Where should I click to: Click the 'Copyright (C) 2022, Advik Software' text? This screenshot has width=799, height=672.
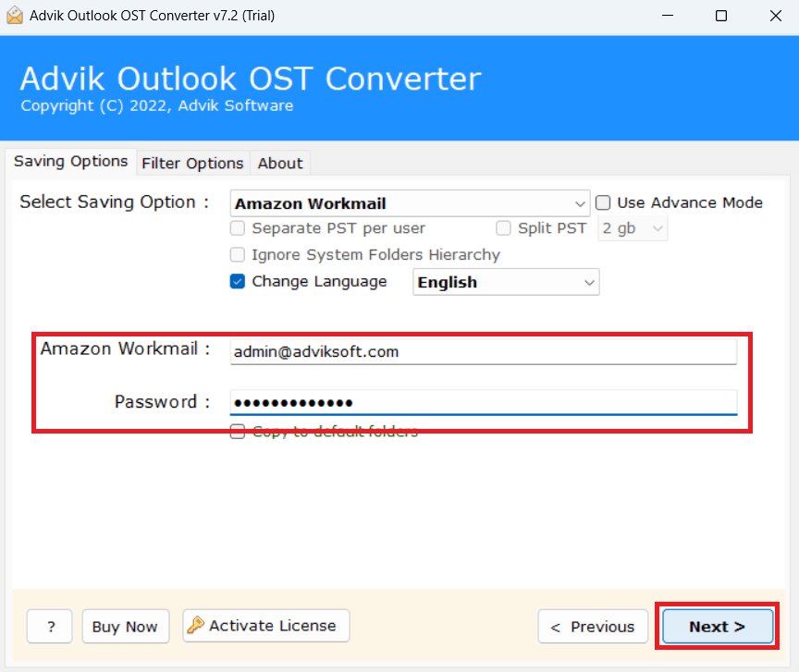pos(157,105)
